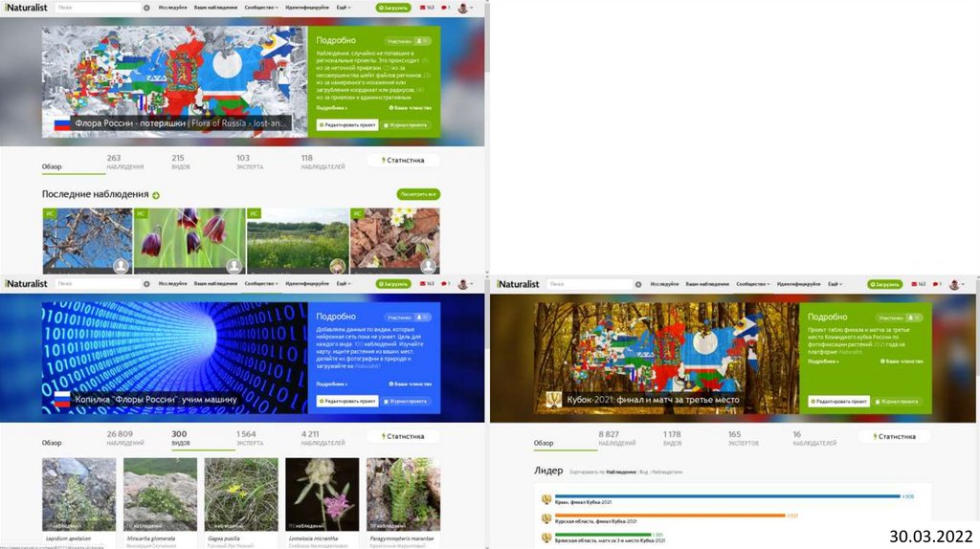Open Ваши наблюдения in Flora of Russia lost-and-found window

pos(215,8)
